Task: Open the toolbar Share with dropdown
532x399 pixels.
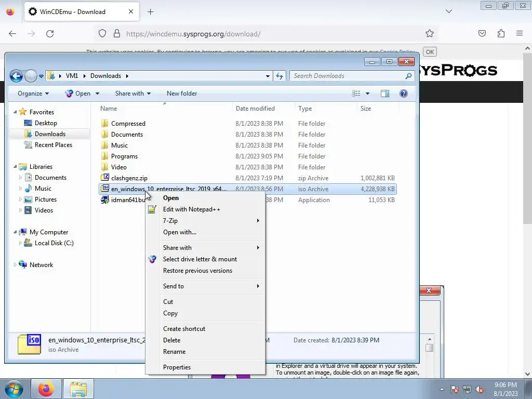Action: pos(132,94)
